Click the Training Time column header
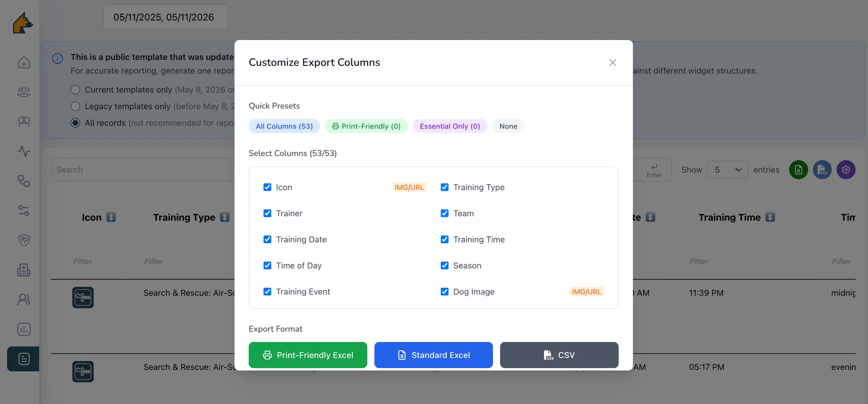This screenshot has width=868, height=404. (x=730, y=217)
